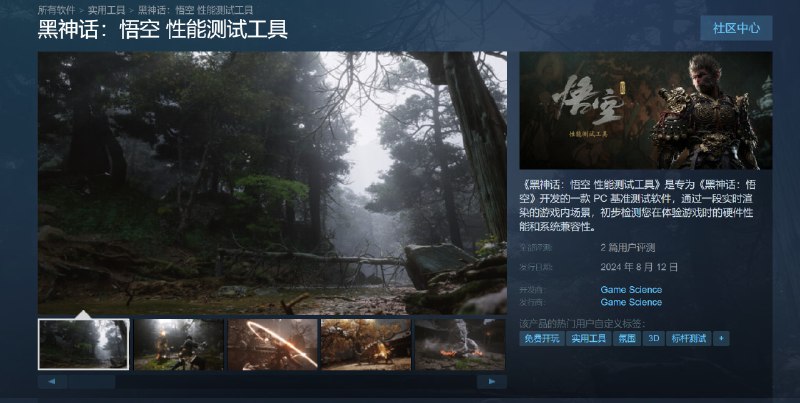Image resolution: width=800 pixels, height=403 pixels.
Task: Open the 标杆测试 tag
Action: [689, 338]
